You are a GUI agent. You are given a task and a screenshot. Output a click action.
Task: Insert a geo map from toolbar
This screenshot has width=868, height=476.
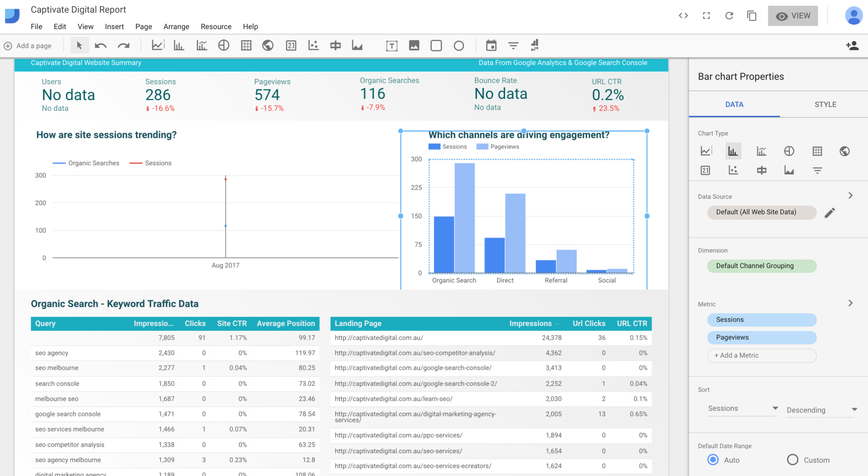point(268,45)
